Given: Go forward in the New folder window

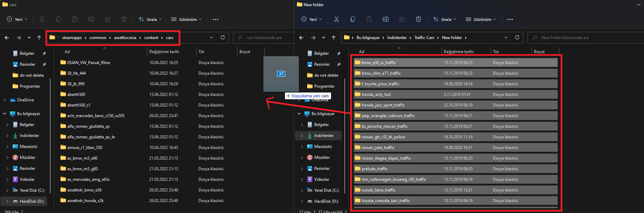Looking at the screenshot, I should (x=313, y=38).
